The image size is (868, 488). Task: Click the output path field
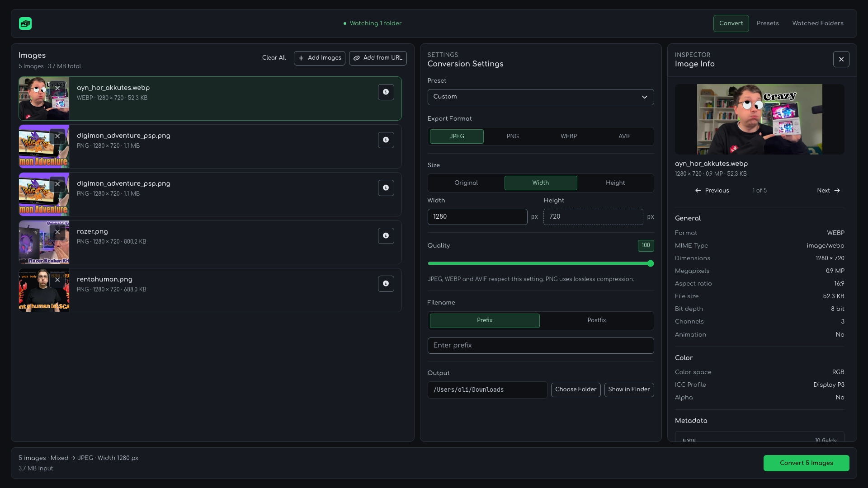(487, 390)
